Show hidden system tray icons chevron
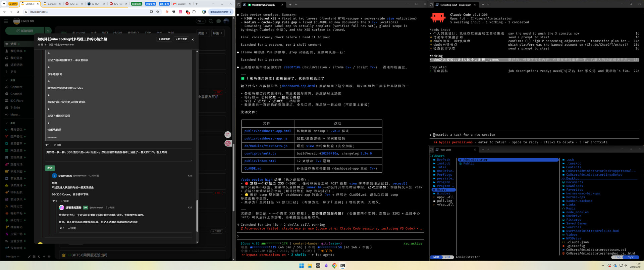 603,266
